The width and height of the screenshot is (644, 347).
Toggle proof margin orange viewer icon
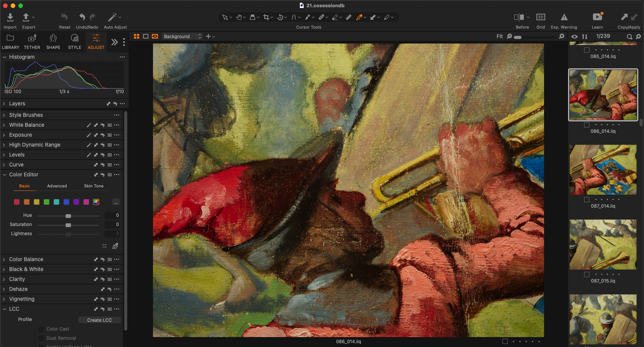(155, 36)
